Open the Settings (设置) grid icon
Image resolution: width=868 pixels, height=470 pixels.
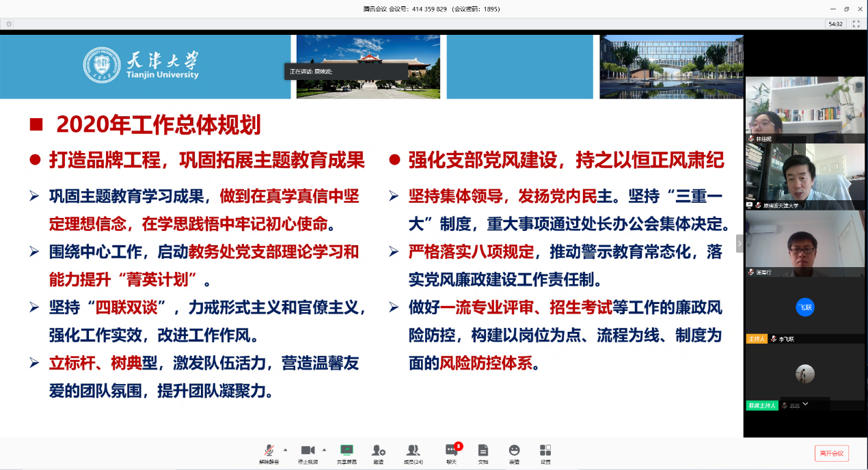point(545,451)
